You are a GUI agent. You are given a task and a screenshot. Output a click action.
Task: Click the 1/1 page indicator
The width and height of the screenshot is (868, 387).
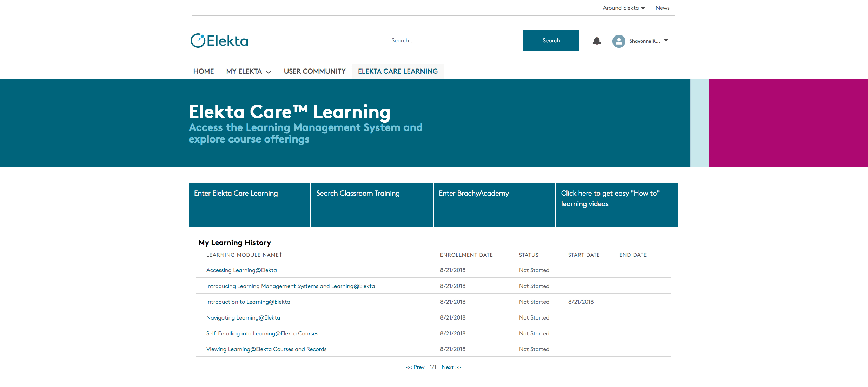(x=433, y=367)
